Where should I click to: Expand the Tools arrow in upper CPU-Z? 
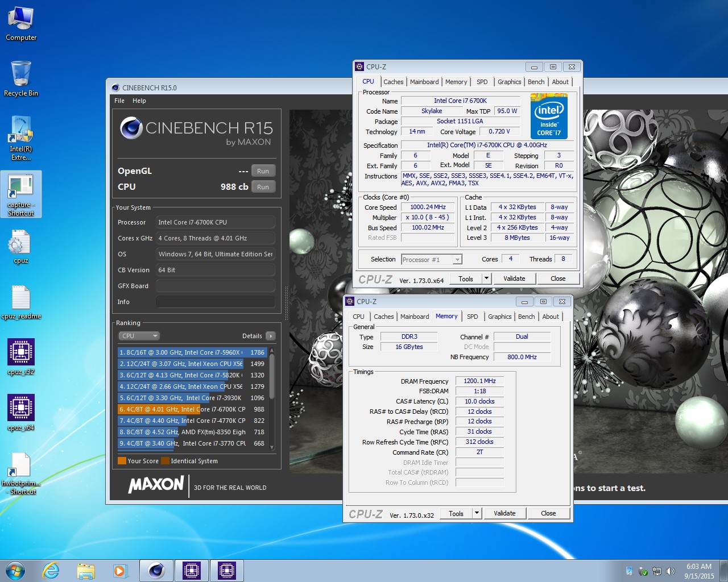(x=486, y=278)
